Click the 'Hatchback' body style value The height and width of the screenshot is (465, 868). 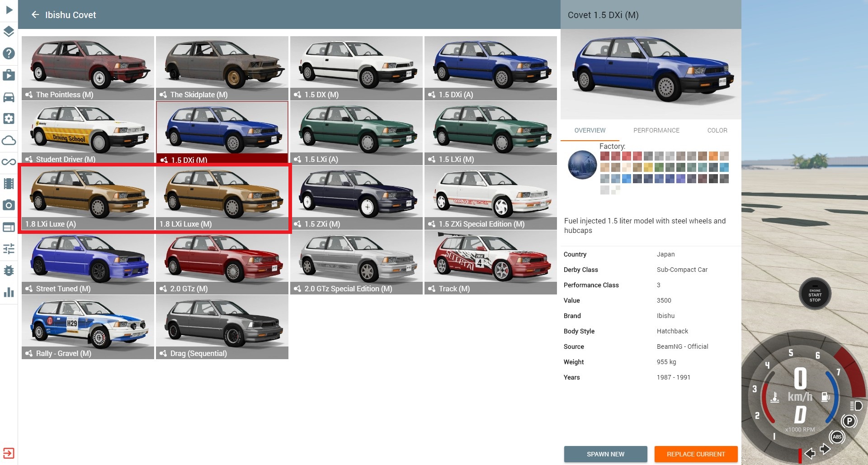click(x=672, y=331)
